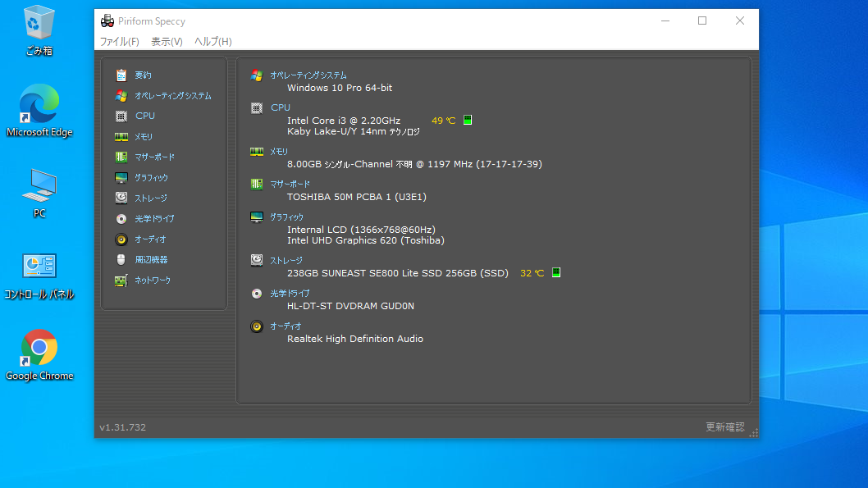
Task: Click オペレーティングシステム heading link in summary
Action: 308,75
